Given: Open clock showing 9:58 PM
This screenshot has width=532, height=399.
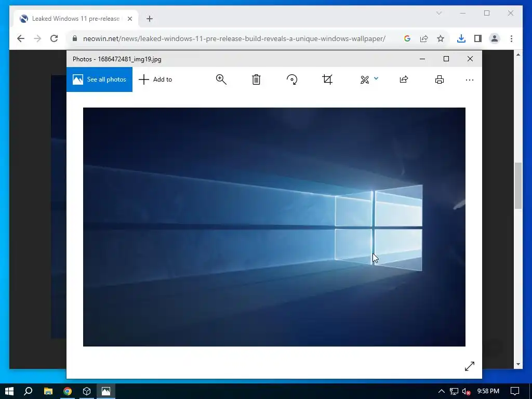Looking at the screenshot, I should tap(488, 391).
